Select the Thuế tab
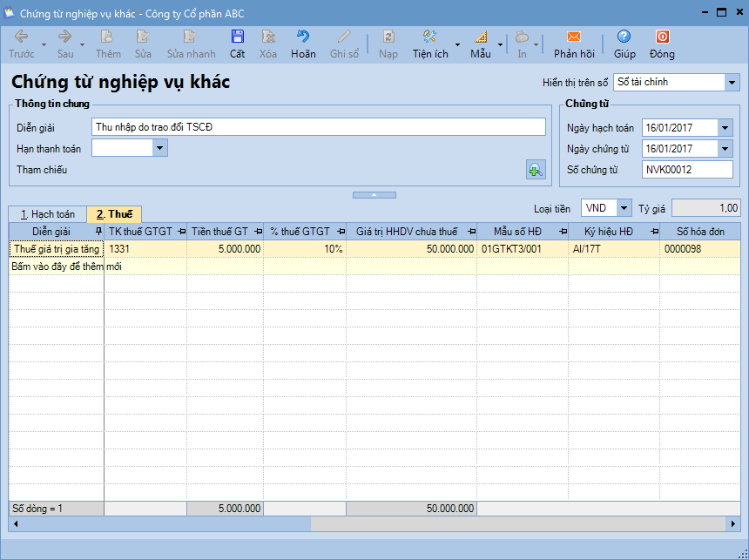Image resolution: width=749 pixels, height=560 pixels. [114, 213]
